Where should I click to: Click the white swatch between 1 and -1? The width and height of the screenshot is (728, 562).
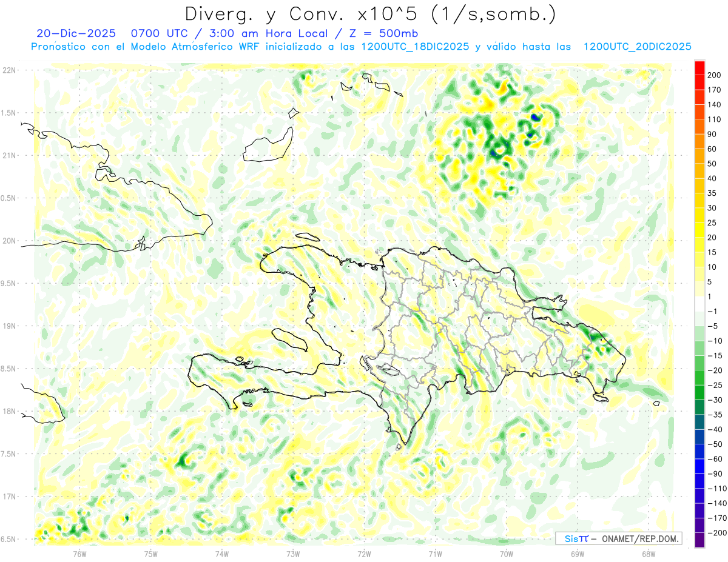click(699, 304)
